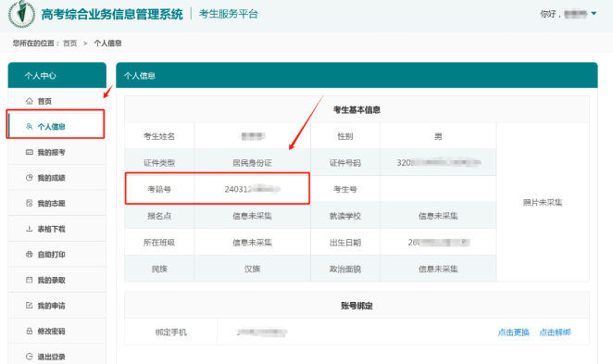Click the download icon beside 表格下载
This screenshot has height=364, width=613.
(30, 229)
